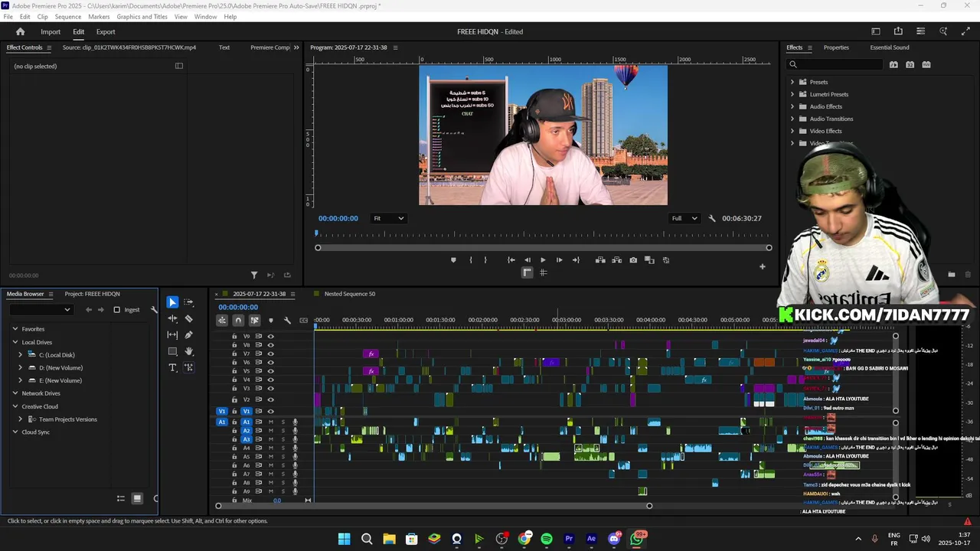The image size is (980, 551).
Task: Click the Add Marker icon in Program monitor
Action: pyautogui.click(x=453, y=260)
